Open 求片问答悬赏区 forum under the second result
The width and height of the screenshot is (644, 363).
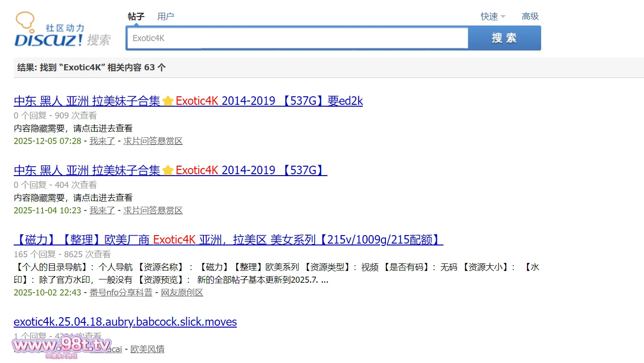click(x=153, y=211)
